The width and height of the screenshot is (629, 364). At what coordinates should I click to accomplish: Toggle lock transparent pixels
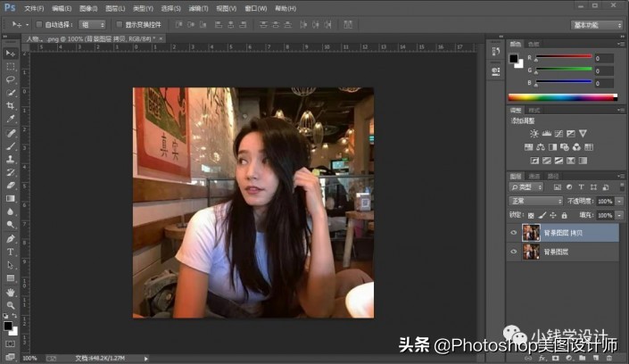coord(531,216)
